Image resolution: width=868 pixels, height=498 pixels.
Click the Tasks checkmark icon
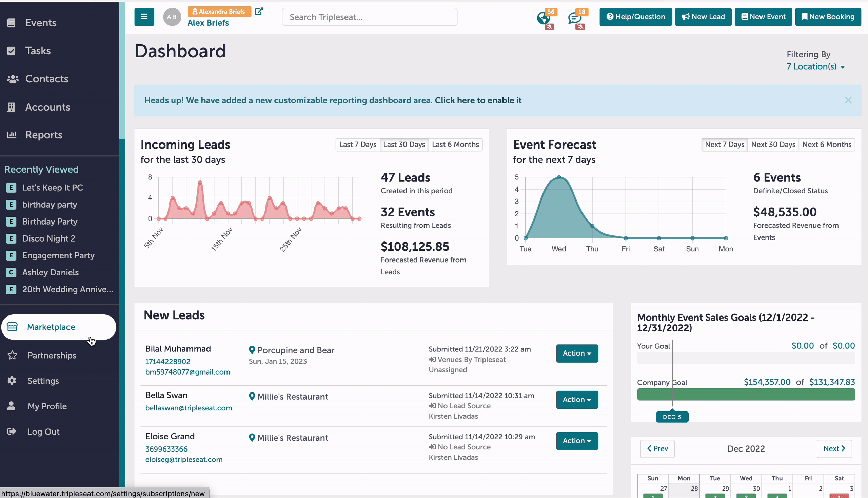pos(11,51)
